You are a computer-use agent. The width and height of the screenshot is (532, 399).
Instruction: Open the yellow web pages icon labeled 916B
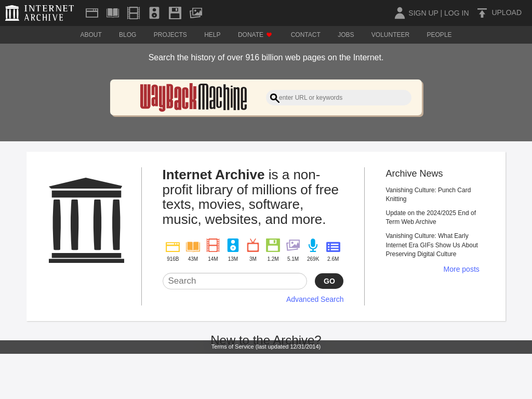(x=172, y=246)
